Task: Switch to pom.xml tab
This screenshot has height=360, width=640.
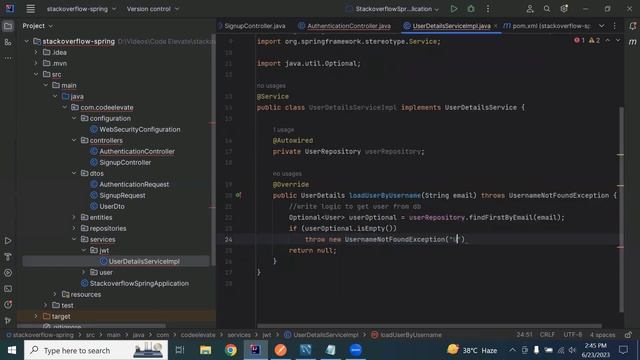Action: coord(547,26)
